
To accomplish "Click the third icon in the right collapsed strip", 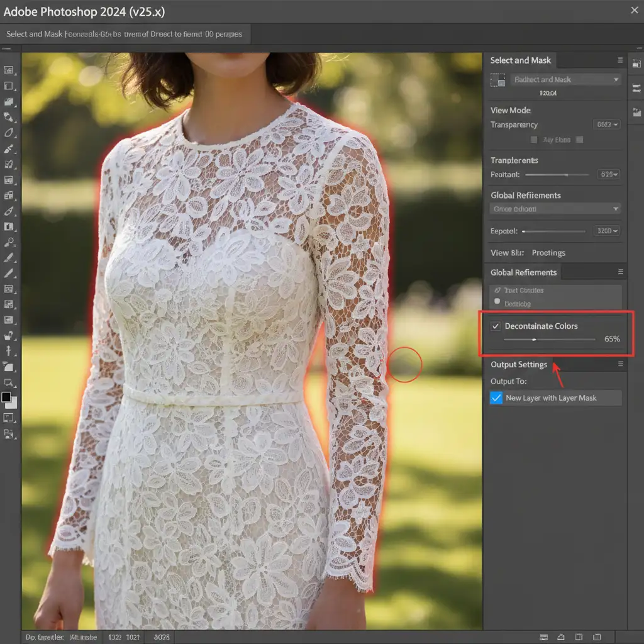I will point(636,113).
